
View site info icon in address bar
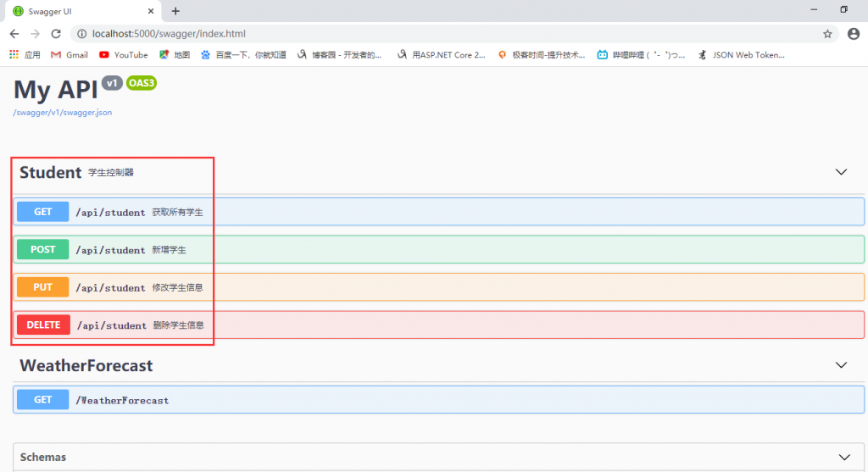point(82,34)
